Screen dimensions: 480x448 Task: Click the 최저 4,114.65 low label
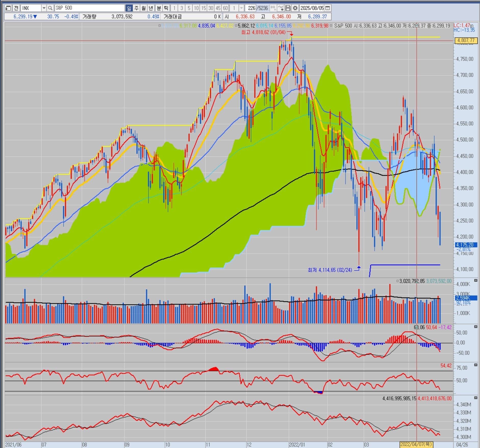tap(330, 270)
